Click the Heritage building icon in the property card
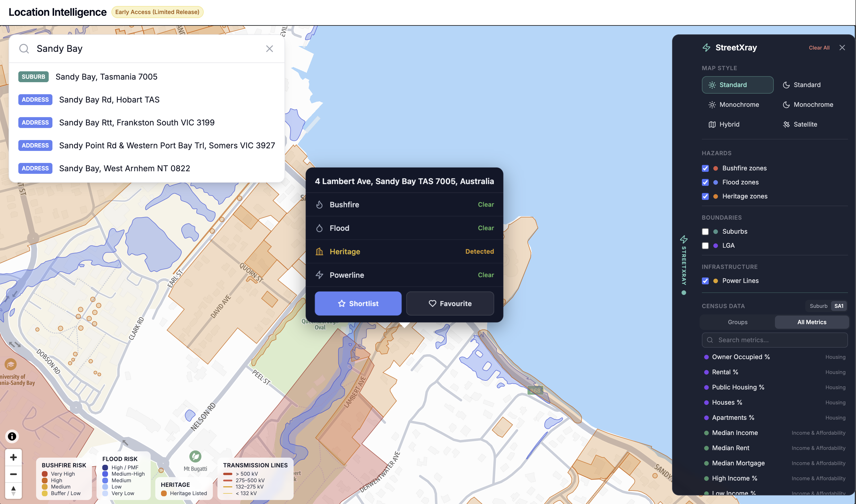The image size is (856, 504). click(x=320, y=251)
